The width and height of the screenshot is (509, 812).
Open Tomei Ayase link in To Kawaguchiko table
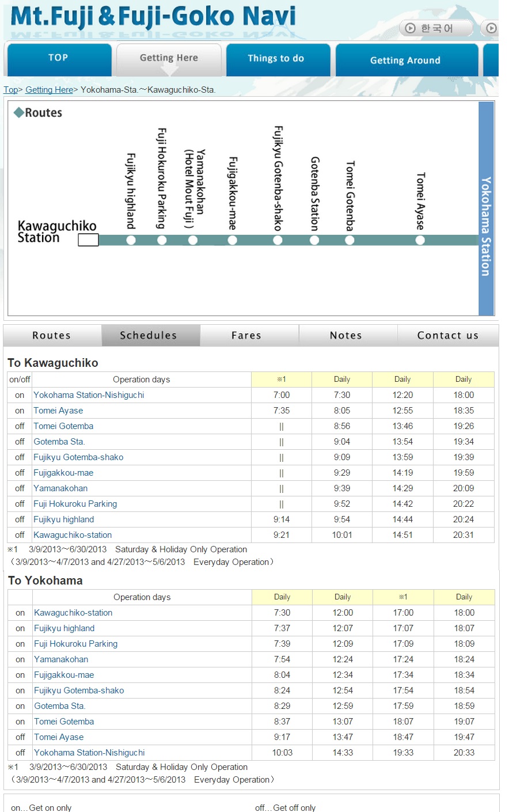click(58, 411)
